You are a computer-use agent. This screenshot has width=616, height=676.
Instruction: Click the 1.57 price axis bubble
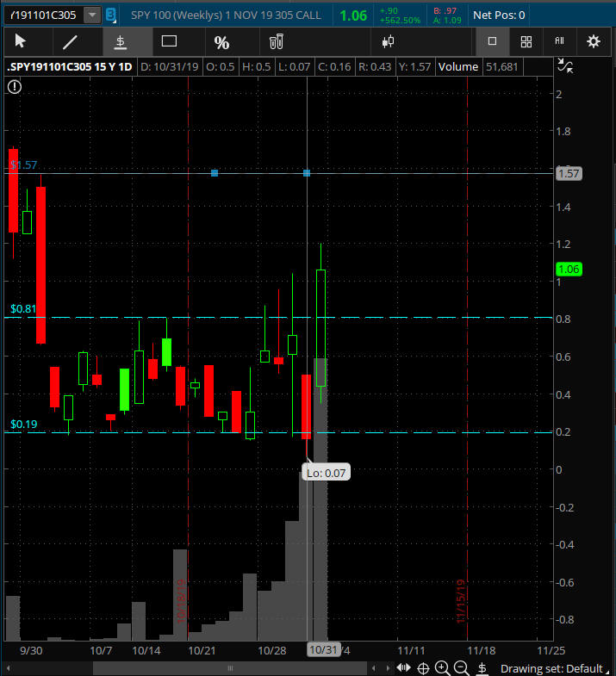pyautogui.click(x=569, y=174)
